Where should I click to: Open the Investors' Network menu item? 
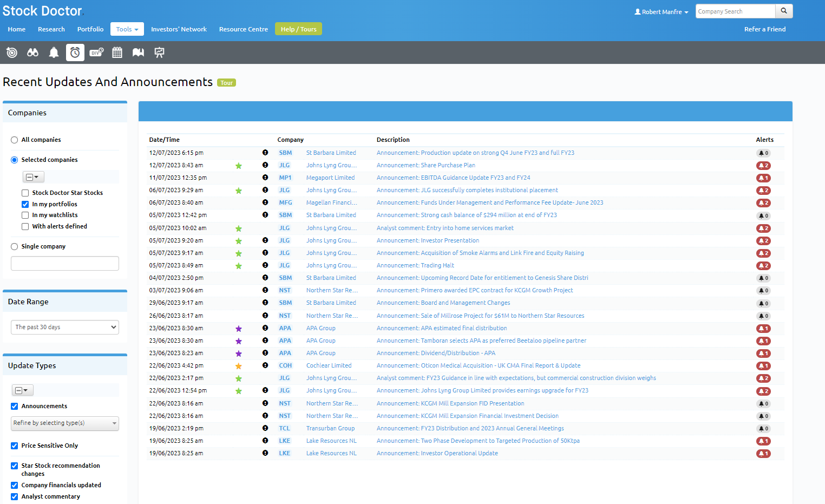click(x=179, y=29)
